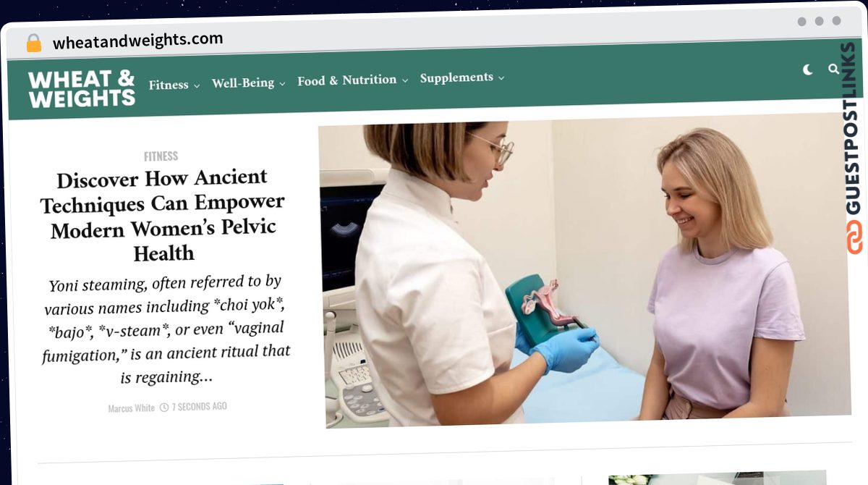The height and width of the screenshot is (485, 868).
Task: Open the featured article photo of two women
Action: pyautogui.click(x=584, y=271)
